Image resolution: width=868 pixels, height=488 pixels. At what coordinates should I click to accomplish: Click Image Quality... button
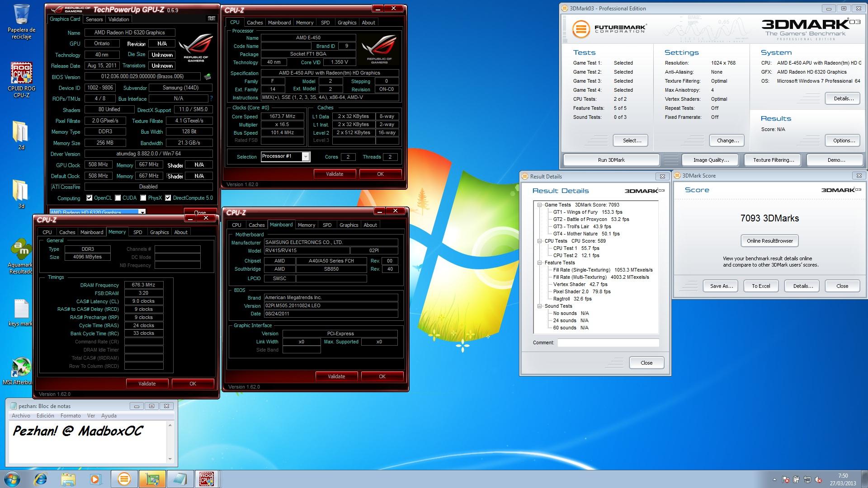pos(711,160)
